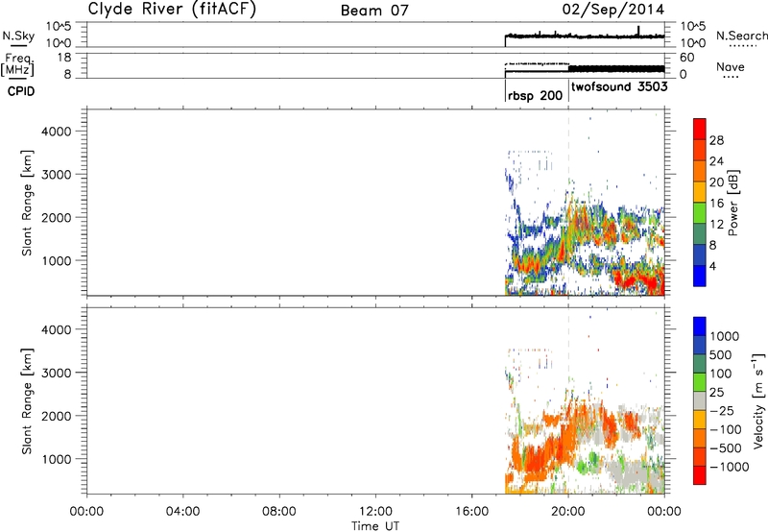Click the dotted line sample under "N.Search"
Screen dimensions: 768x532
742,45
